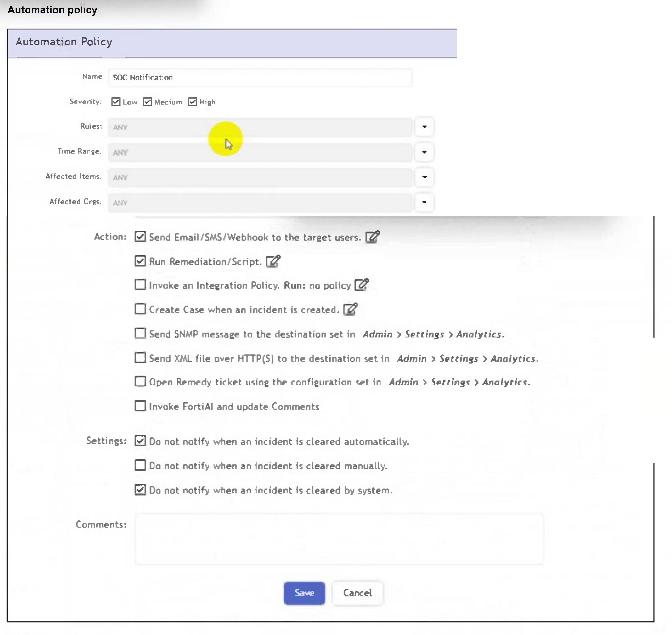
Task: Edit the Integration Policy selection
Action: point(361,285)
